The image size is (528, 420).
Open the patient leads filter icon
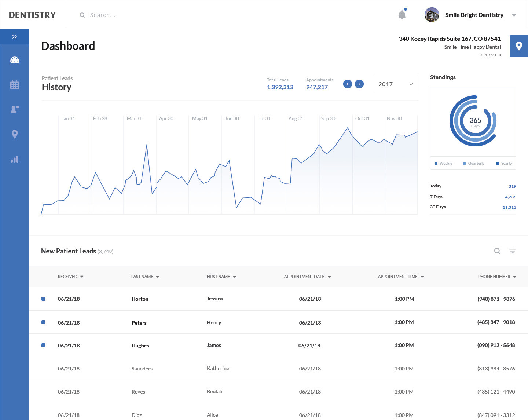click(512, 251)
